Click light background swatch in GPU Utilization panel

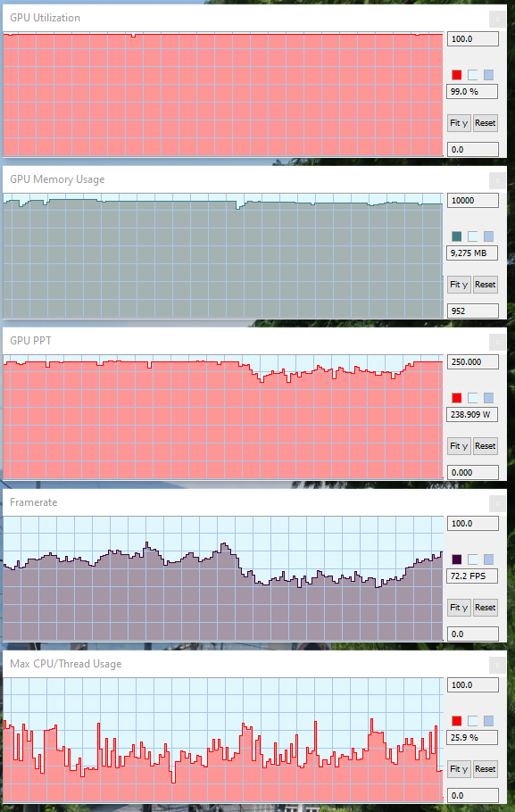(x=472, y=75)
